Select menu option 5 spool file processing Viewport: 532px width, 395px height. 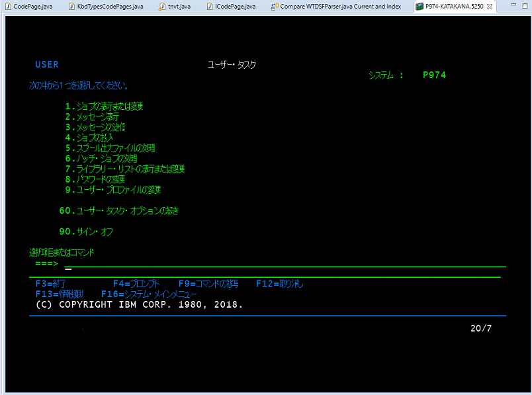110,148
